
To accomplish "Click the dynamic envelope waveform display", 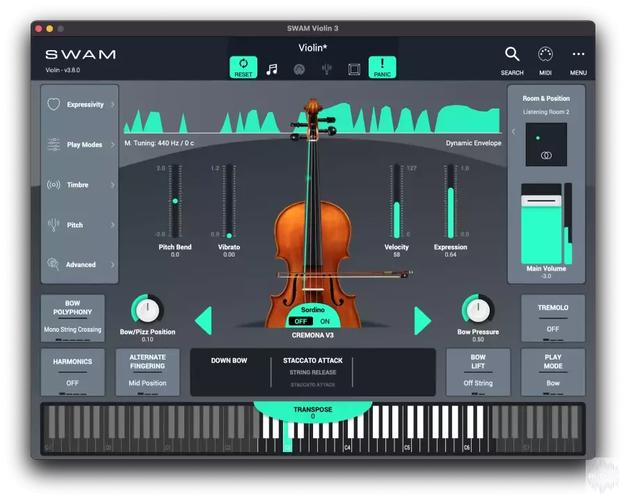I will 313,118.
